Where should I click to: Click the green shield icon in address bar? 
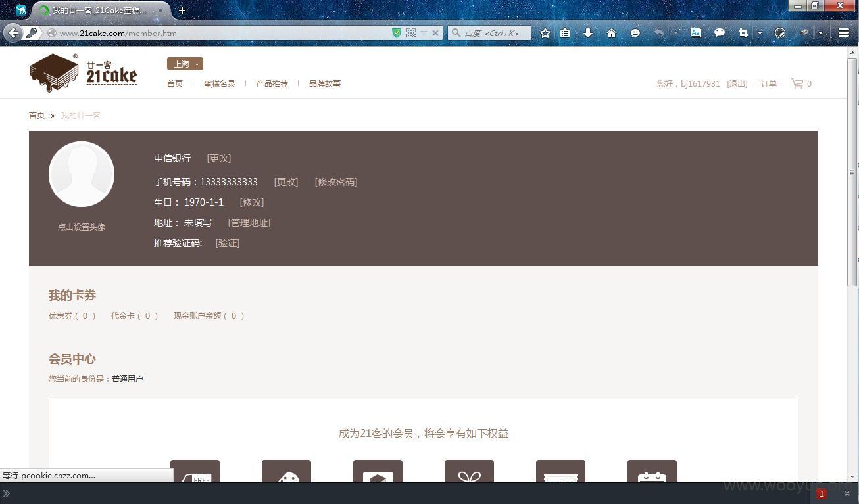click(397, 33)
